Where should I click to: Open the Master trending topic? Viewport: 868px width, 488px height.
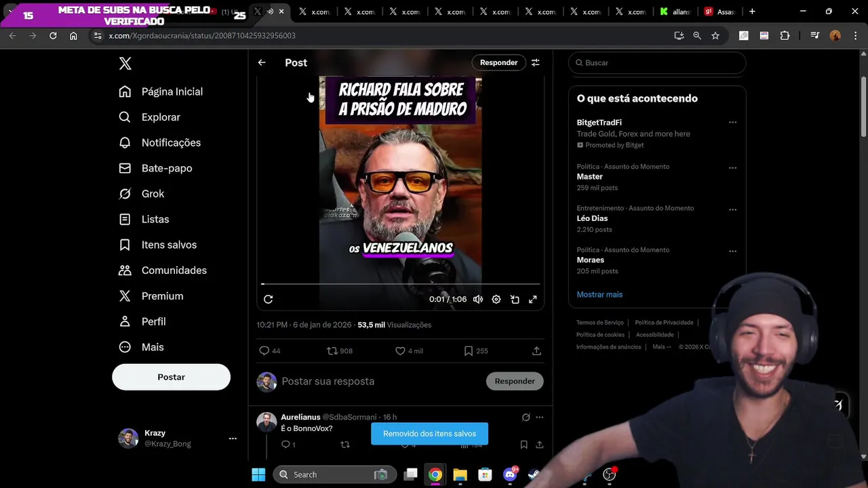pyautogui.click(x=589, y=176)
